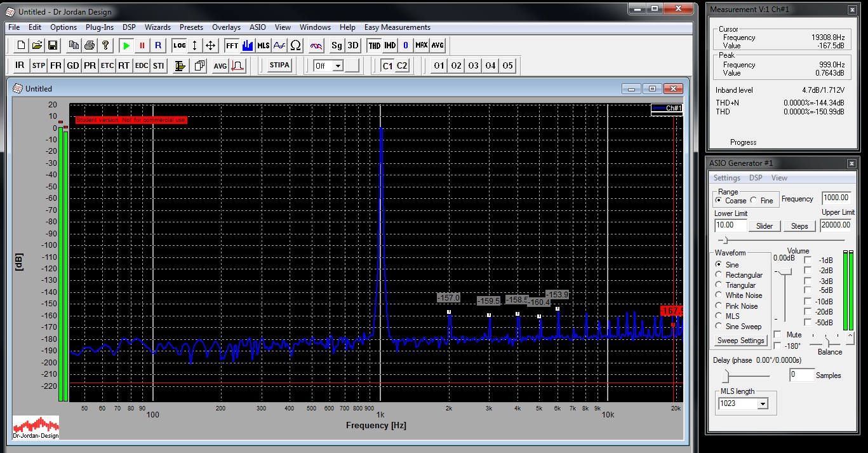Open the Easy Measurements menu
Image resolution: width=868 pixels, height=453 pixels.
tap(397, 27)
